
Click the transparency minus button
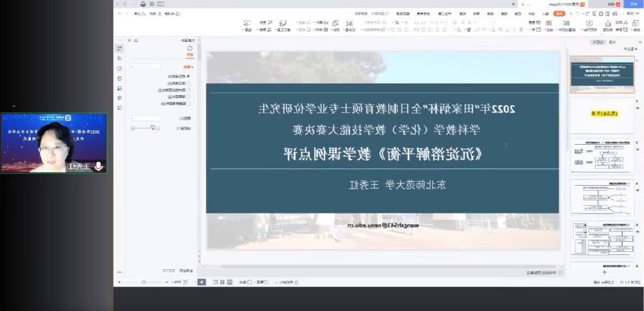click(x=157, y=128)
